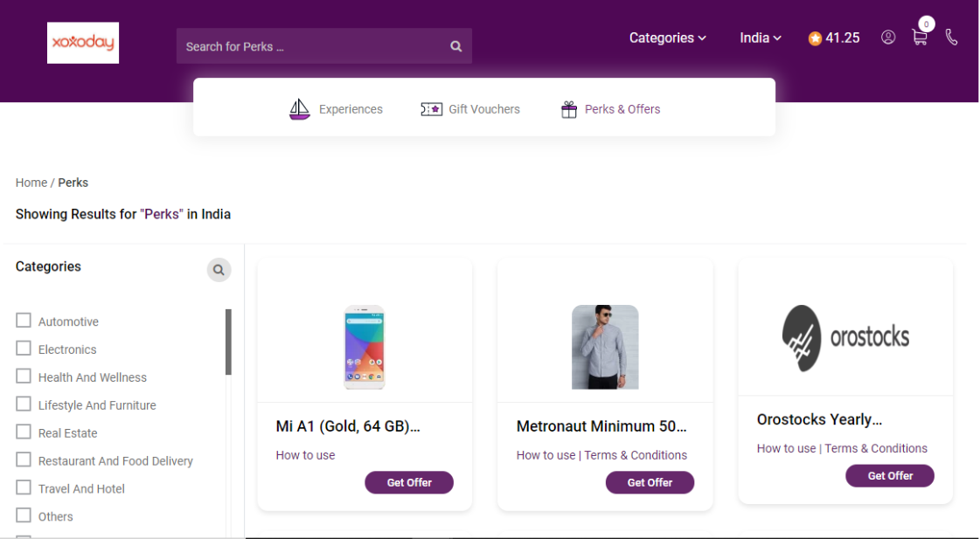Image resolution: width=980 pixels, height=539 pixels.
Task: Tick the Automotive checkbox
Action: click(x=23, y=321)
